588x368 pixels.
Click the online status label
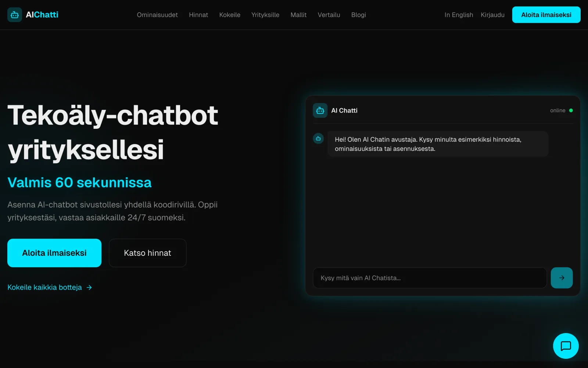[557, 110]
